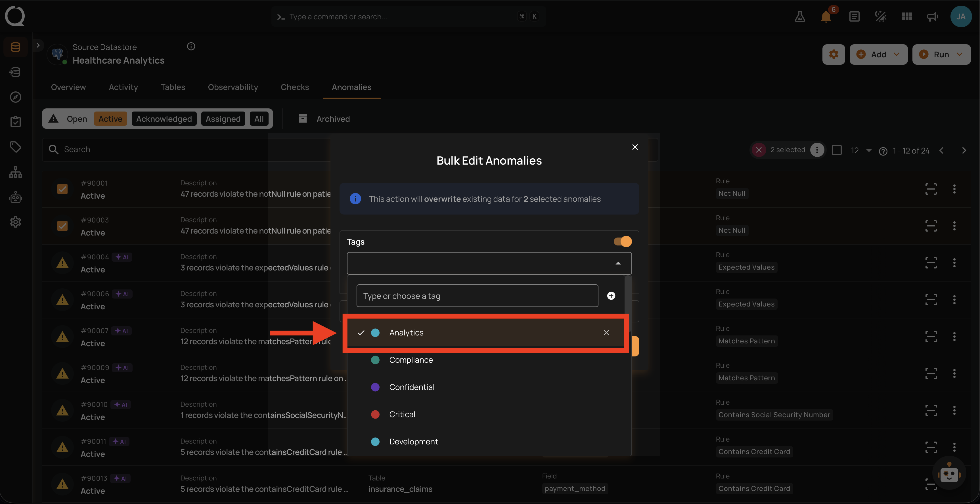
Task: Click the command or search bar
Action: coord(409,16)
